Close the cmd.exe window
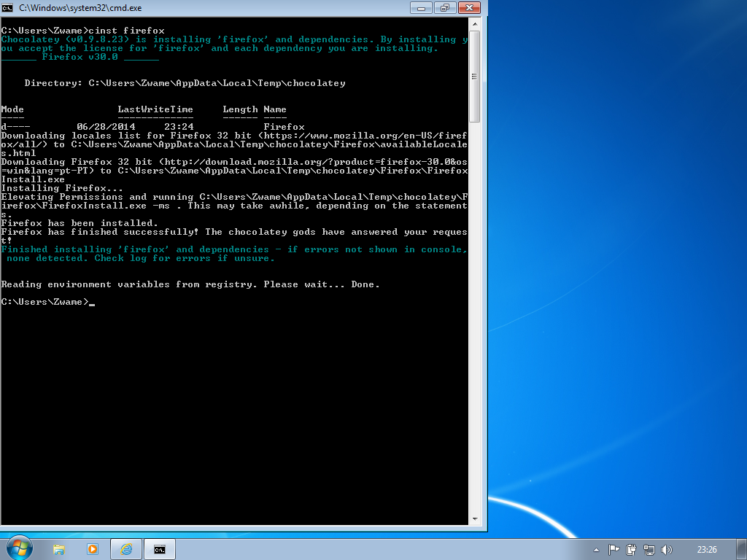 click(x=469, y=7)
